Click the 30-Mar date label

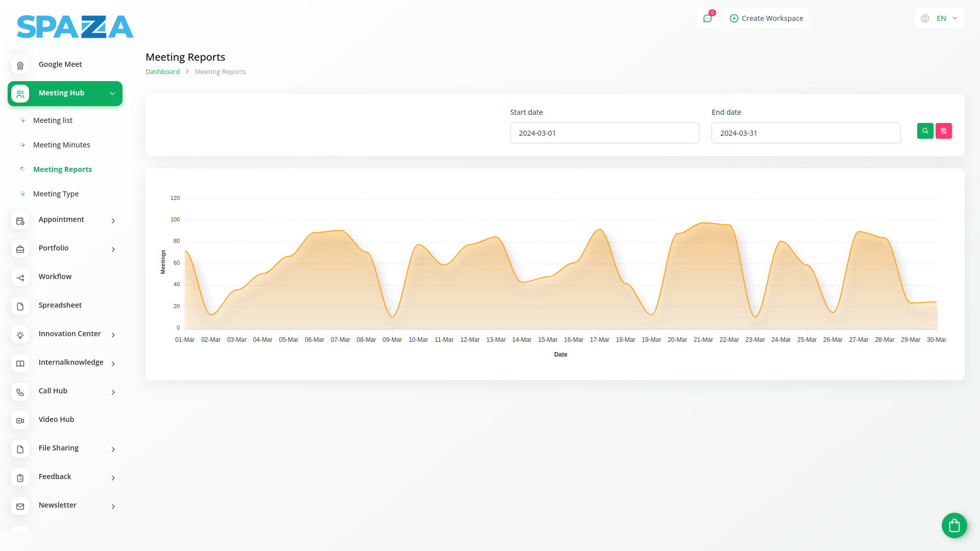click(x=937, y=340)
